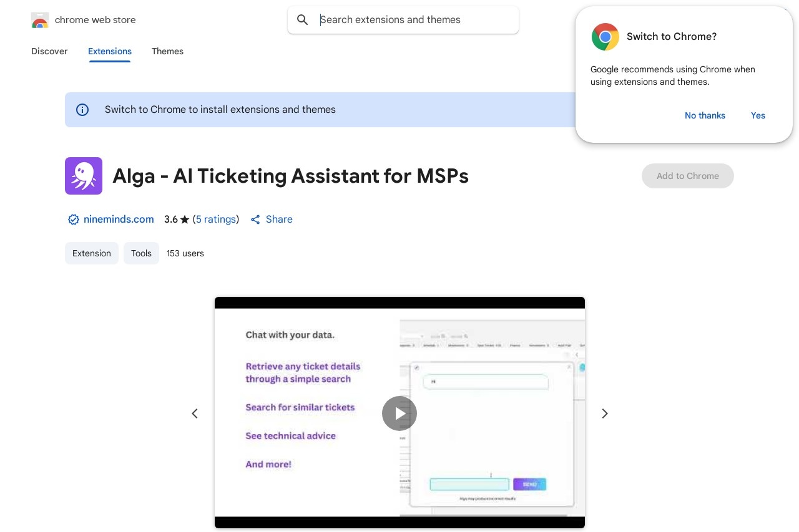Click the Switch to Chrome to install banner text
Viewport: 799px width, 532px height.
(x=220, y=110)
